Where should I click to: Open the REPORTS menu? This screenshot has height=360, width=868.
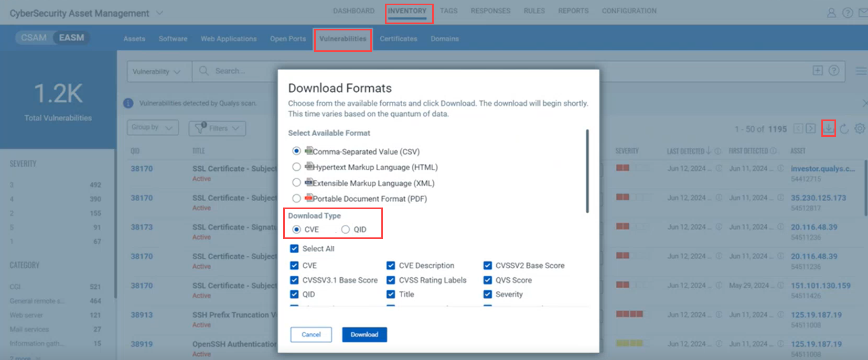pyautogui.click(x=573, y=11)
